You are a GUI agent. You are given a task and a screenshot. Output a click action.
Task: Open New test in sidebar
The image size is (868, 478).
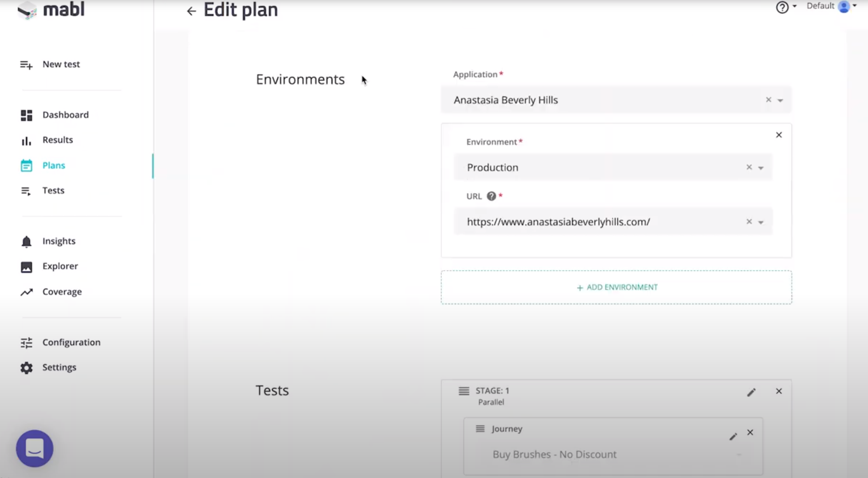coord(61,64)
